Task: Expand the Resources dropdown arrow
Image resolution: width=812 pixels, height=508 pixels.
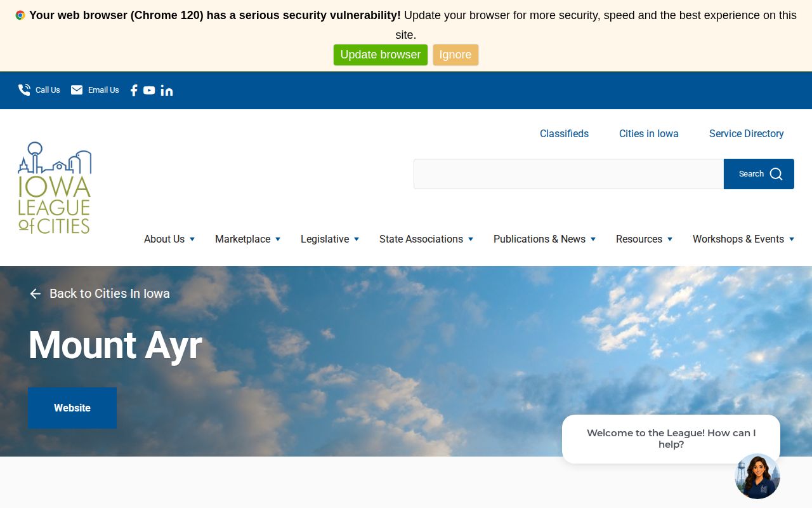Action: pos(670,239)
